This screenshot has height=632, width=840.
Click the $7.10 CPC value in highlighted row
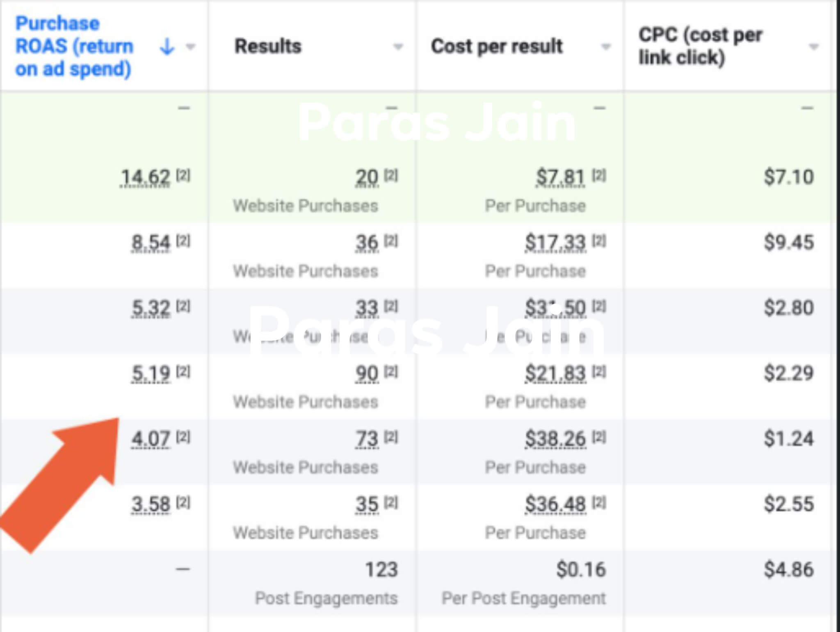pos(788,177)
